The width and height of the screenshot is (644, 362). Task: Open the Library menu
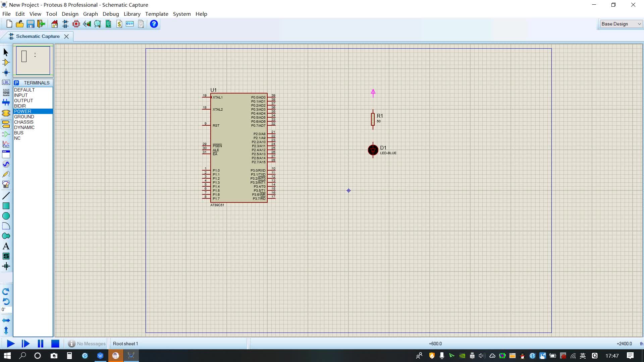(x=132, y=14)
